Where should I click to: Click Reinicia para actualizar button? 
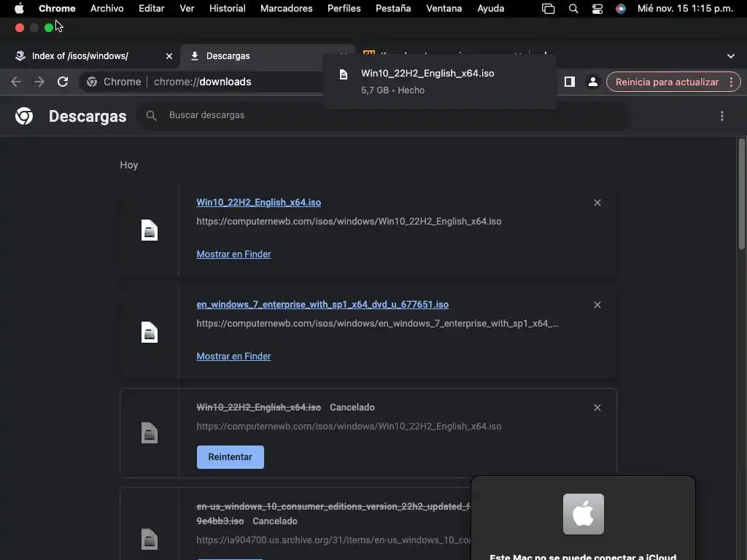pos(667,82)
